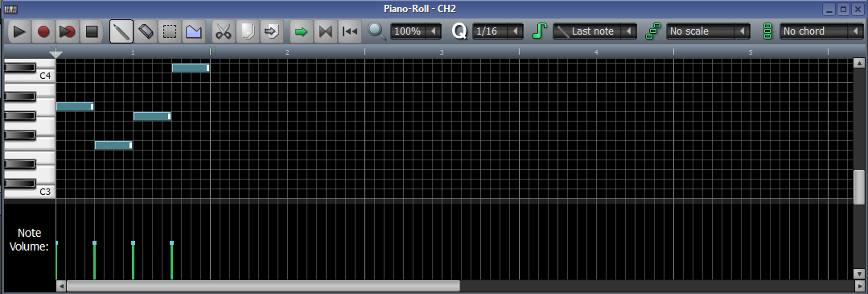868x294 pixels.
Task: Open the 1/16 quantization dropdown
Action: coord(498,31)
